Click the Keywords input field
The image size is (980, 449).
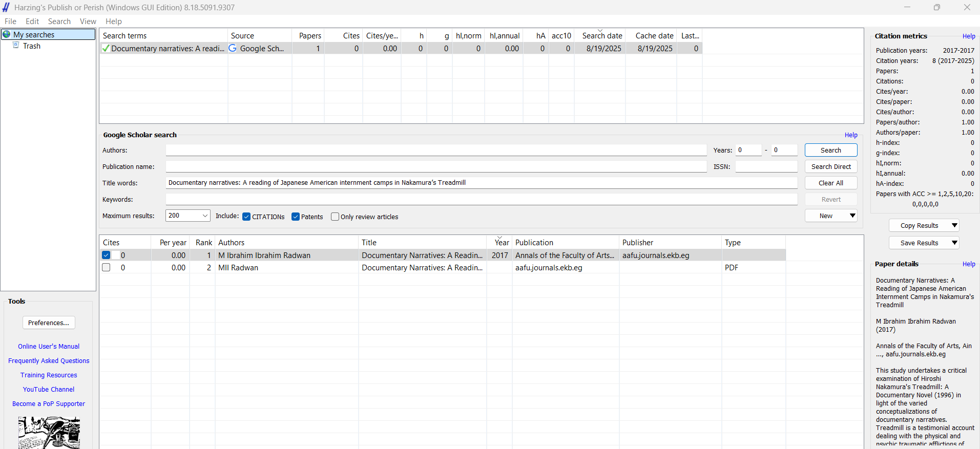pos(482,199)
